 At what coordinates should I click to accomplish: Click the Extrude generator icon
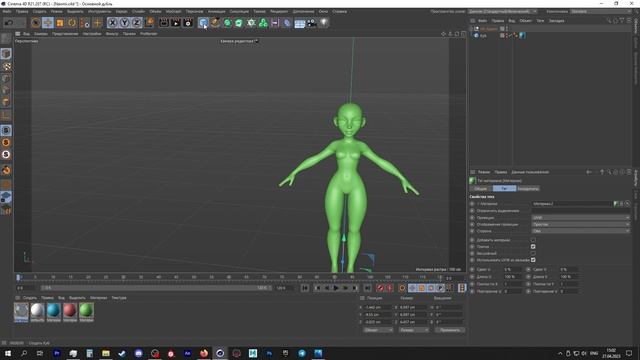coord(239,23)
